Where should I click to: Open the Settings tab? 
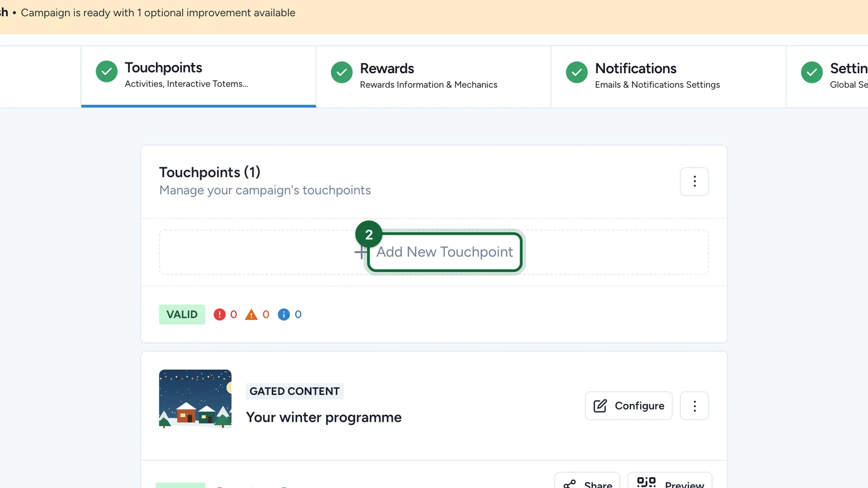(827, 76)
